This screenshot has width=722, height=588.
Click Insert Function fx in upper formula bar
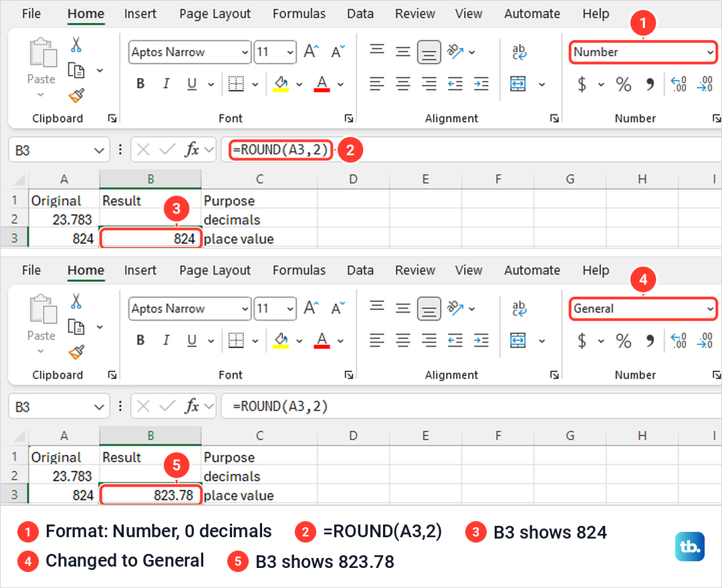(x=192, y=150)
